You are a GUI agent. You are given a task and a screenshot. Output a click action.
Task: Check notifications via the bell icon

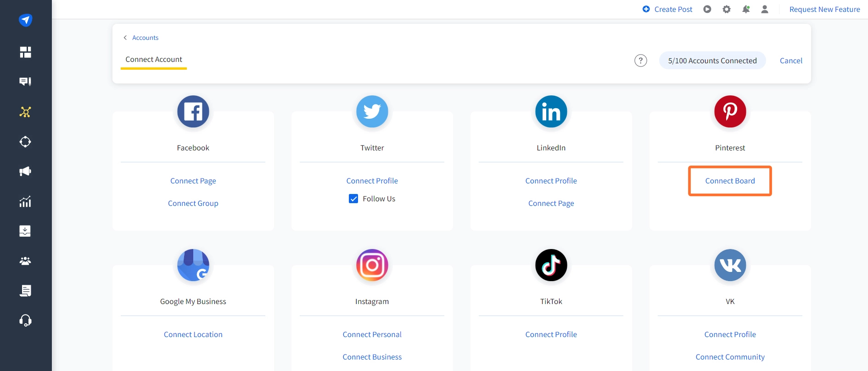tap(746, 9)
